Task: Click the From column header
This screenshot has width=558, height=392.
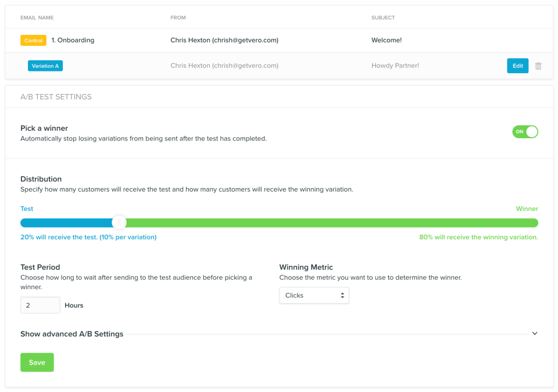Action: click(x=178, y=18)
